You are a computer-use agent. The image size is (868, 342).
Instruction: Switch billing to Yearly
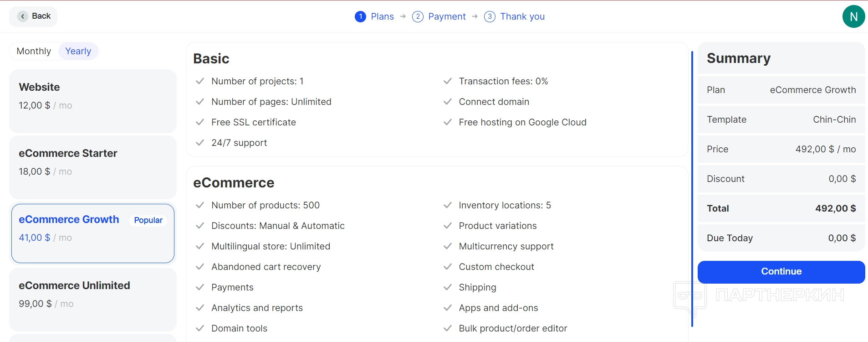tap(78, 51)
